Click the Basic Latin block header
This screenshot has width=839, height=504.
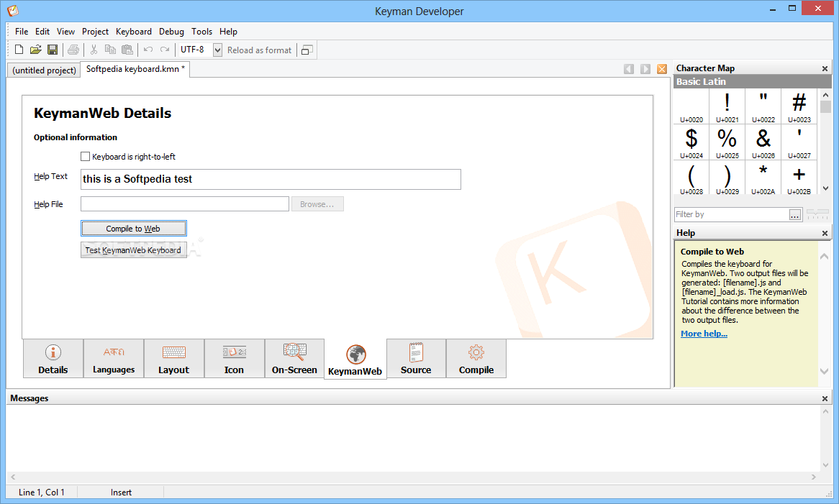753,82
